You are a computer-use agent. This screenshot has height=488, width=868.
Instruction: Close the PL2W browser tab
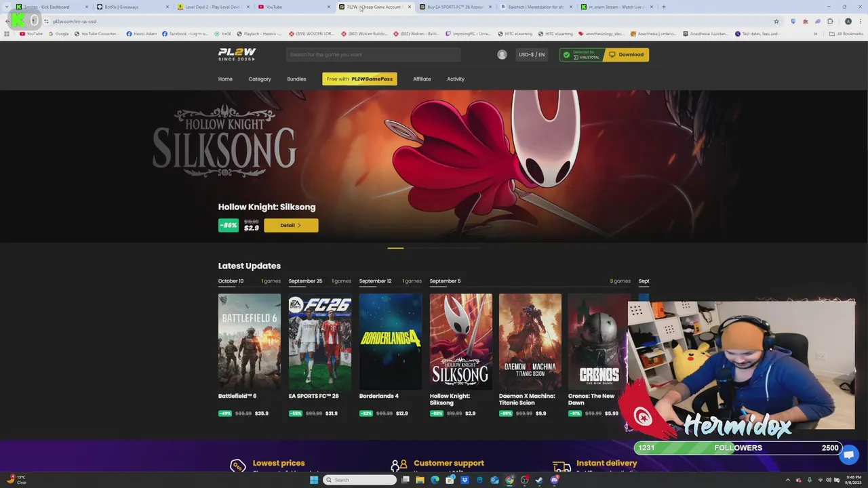410,7
